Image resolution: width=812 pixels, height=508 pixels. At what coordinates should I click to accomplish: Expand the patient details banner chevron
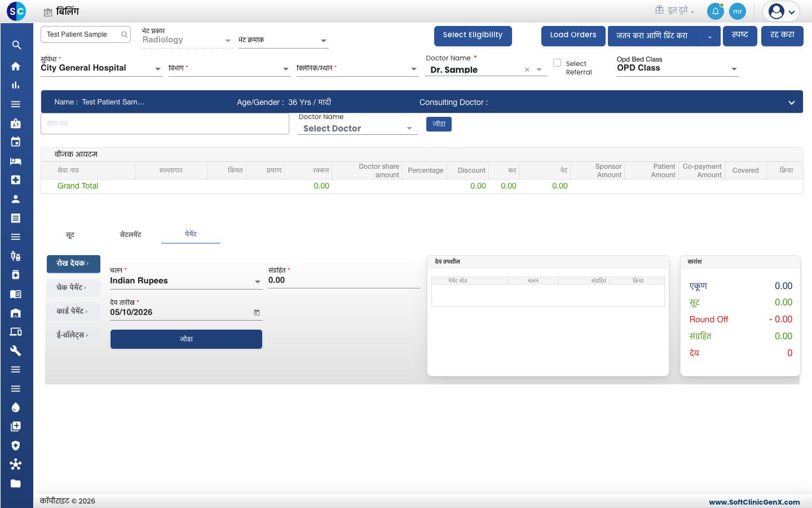click(x=792, y=103)
